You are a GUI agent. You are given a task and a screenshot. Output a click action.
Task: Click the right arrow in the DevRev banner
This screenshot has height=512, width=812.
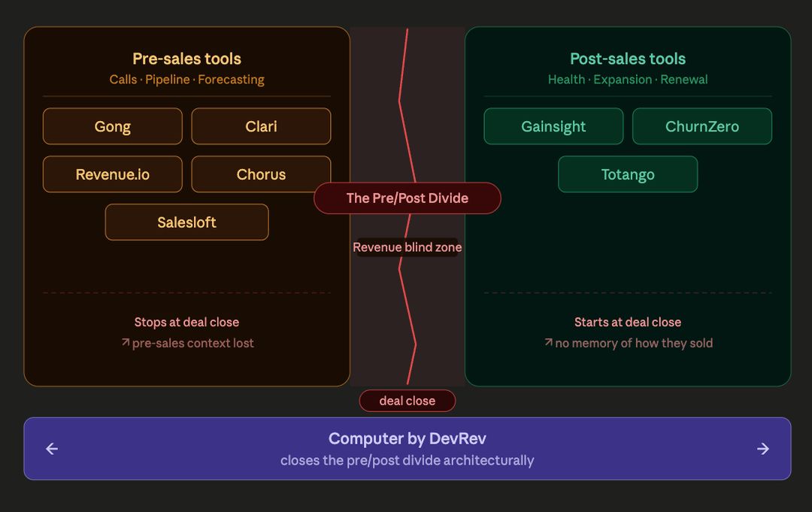(x=763, y=449)
